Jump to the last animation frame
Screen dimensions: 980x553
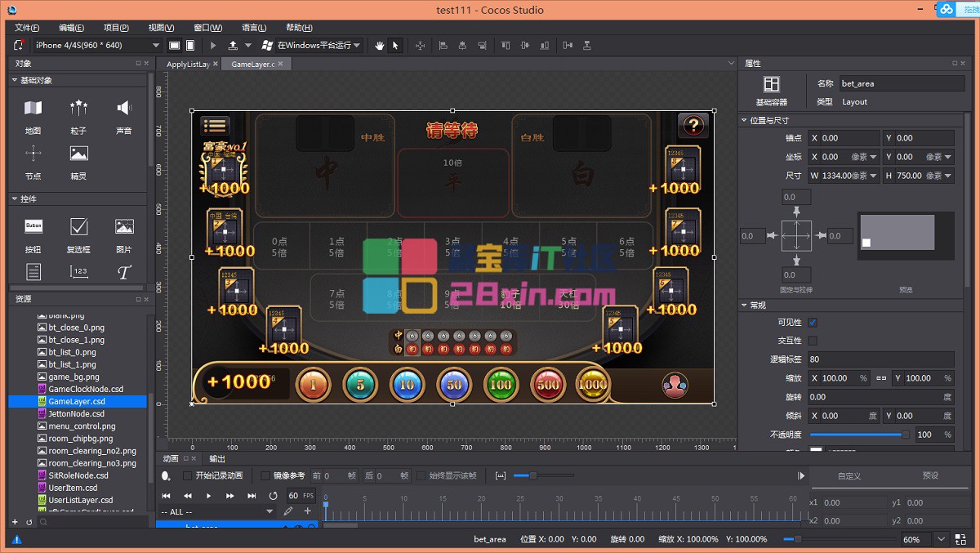pyautogui.click(x=252, y=496)
